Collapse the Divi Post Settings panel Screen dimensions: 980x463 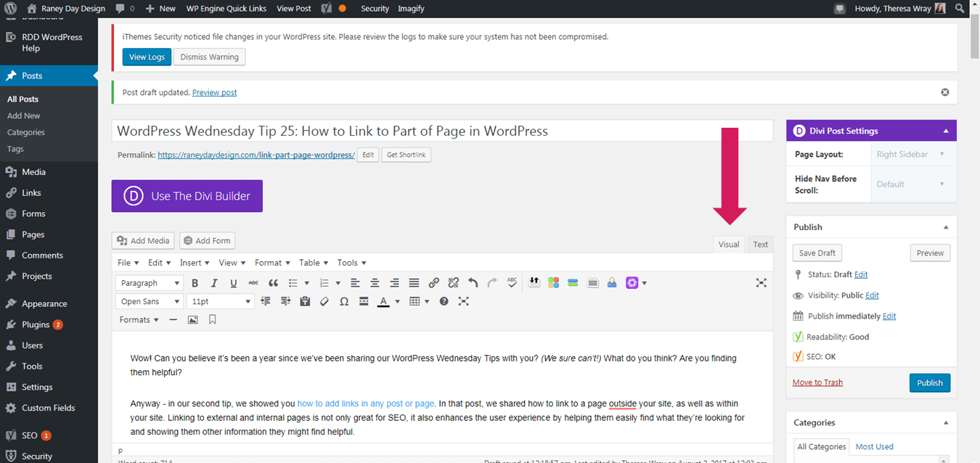click(x=946, y=131)
